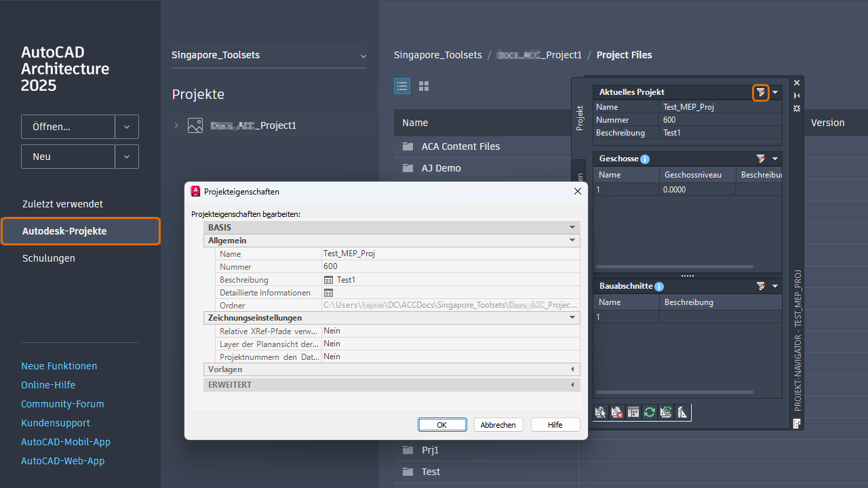Open the Online-Hilfe link
Screen dimensions: 868x488
click(x=48, y=385)
